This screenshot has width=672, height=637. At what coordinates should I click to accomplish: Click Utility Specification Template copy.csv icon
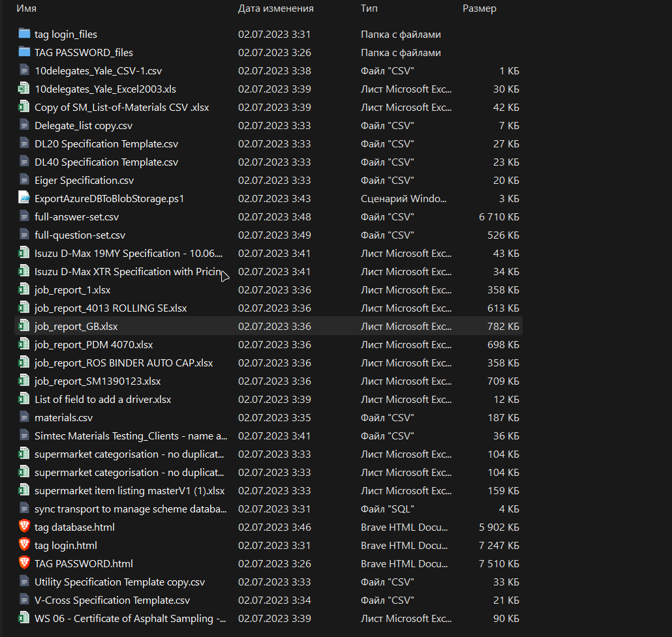pyautogui.click(x=24, y=582)
